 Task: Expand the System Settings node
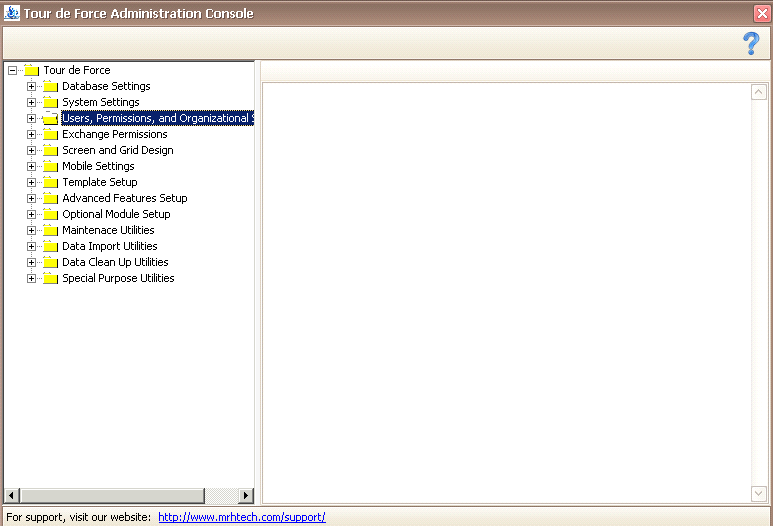[x=31, y=103]
